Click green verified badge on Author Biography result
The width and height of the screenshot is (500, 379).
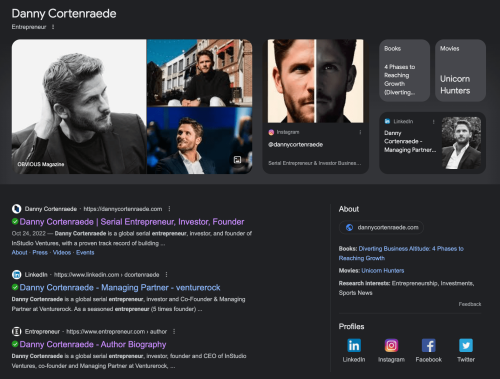(15, 344)
